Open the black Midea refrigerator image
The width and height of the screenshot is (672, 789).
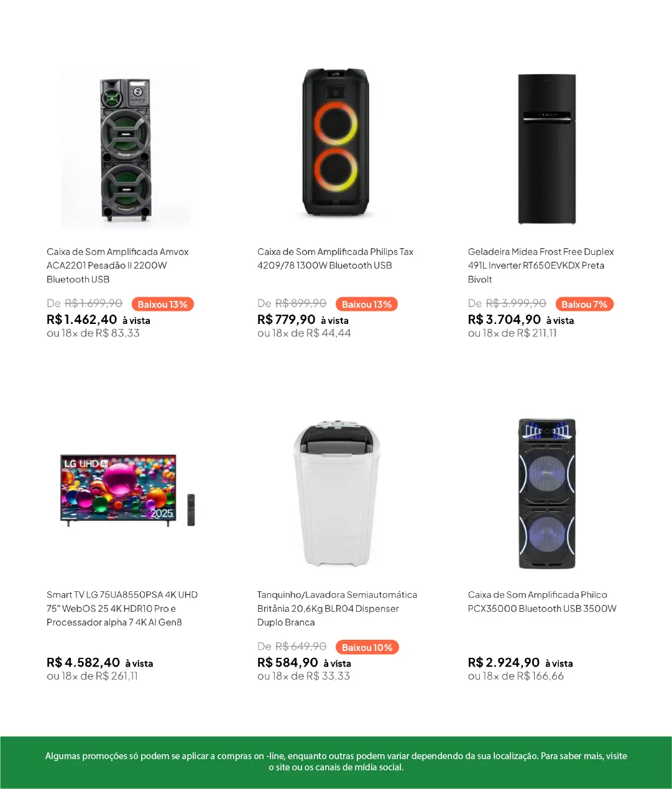pos(546,149)
